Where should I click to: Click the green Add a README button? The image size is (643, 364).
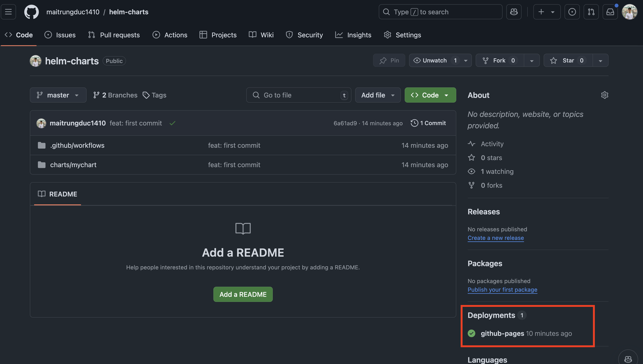[x=243, y=294]
